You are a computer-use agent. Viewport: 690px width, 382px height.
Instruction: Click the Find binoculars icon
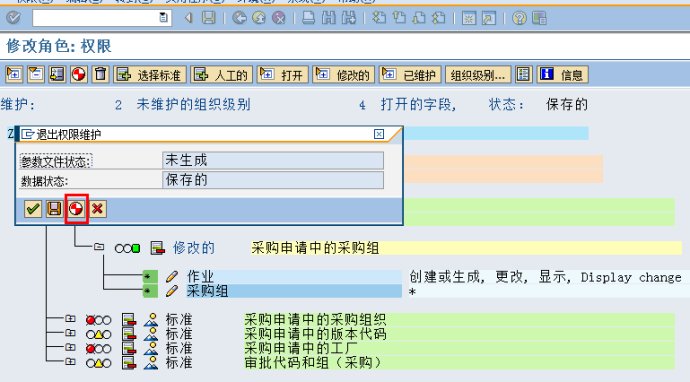329,18
